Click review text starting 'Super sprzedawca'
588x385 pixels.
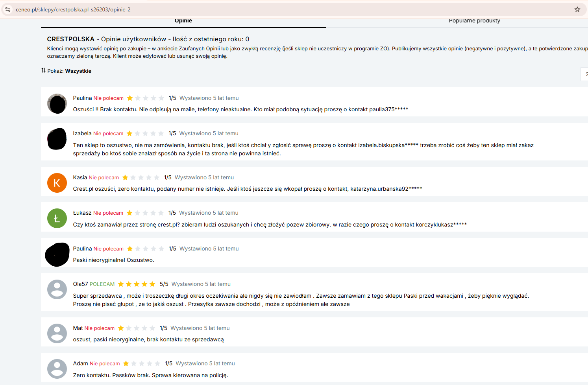pyautogui.click(x=301, y=300)
